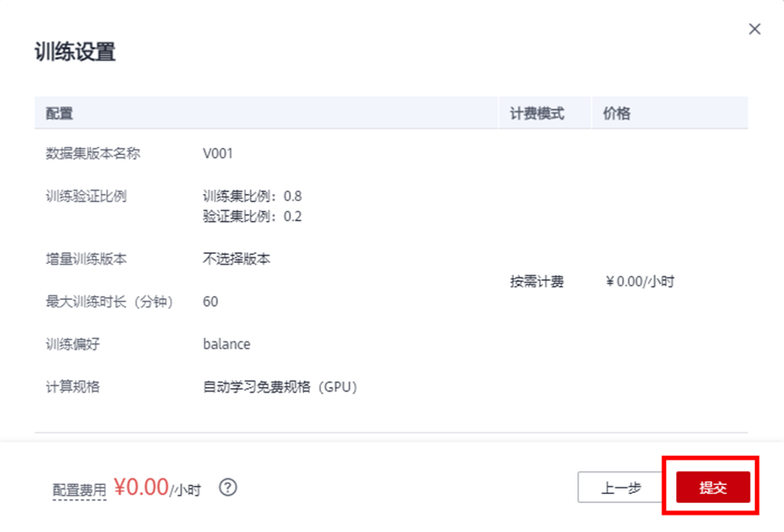This screenshot has width=784, height=532.
Task: Click the 训练设置 dialog title
Action: 75,52
